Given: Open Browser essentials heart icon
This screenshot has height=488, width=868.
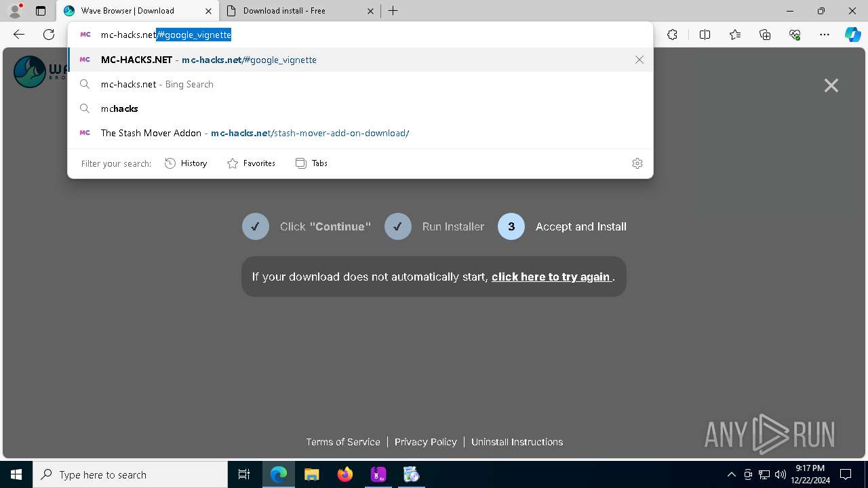Looking at the screenshot, I should [x=795, y=35].
